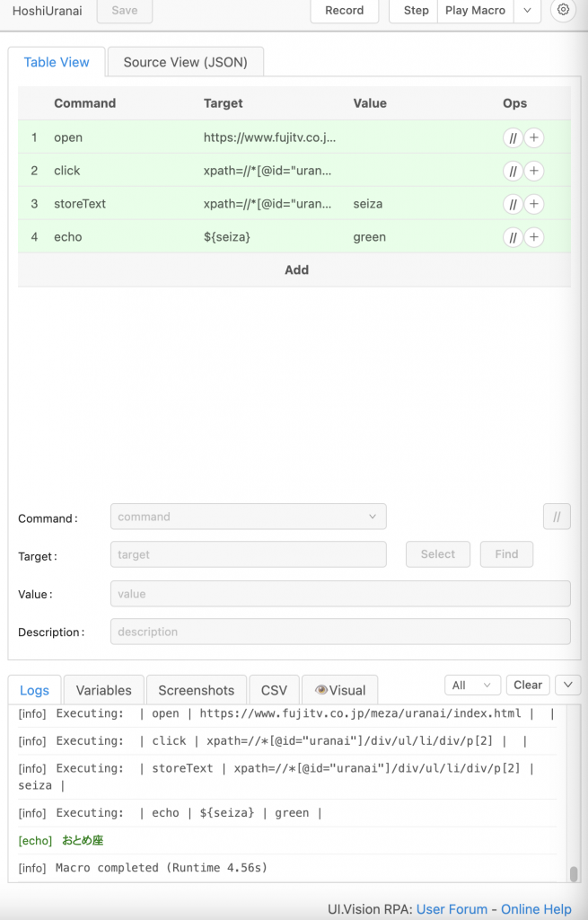Open the Logs tab
Image resolution: width=588 pixels, height=920 pixels.
pos(35,690)
